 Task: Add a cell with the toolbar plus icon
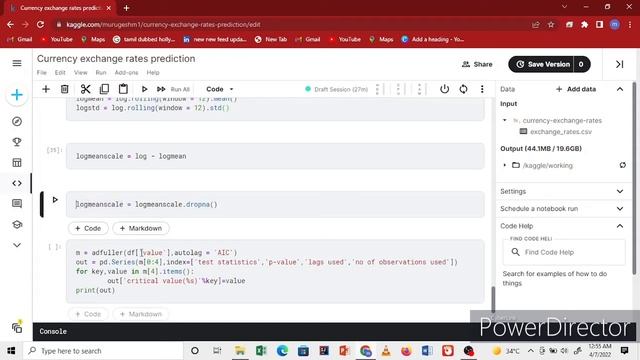coord(46,89)
